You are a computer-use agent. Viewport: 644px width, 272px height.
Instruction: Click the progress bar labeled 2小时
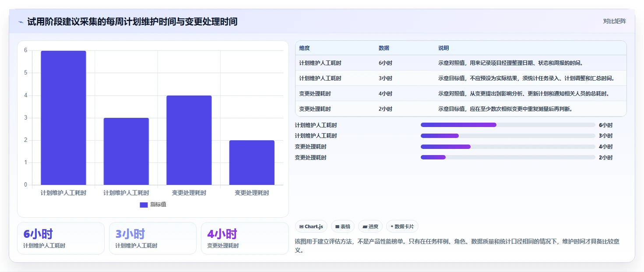[508, 157]
